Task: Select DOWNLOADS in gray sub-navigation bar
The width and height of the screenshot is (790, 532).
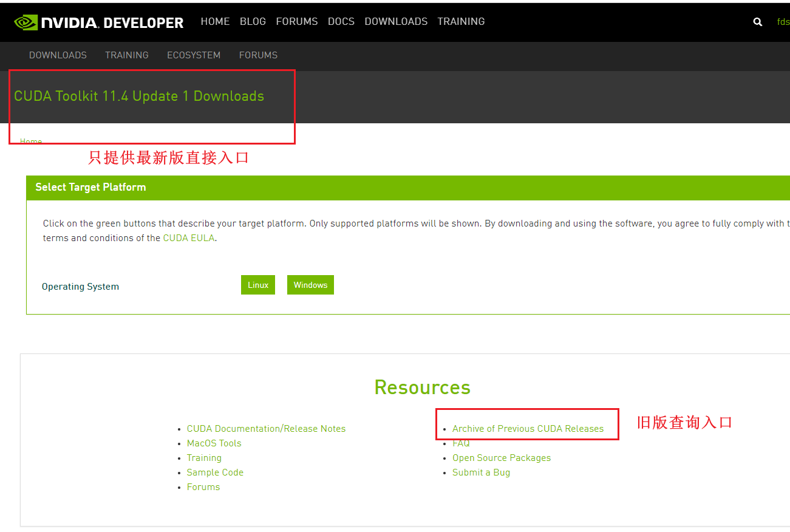Action: 58,55
